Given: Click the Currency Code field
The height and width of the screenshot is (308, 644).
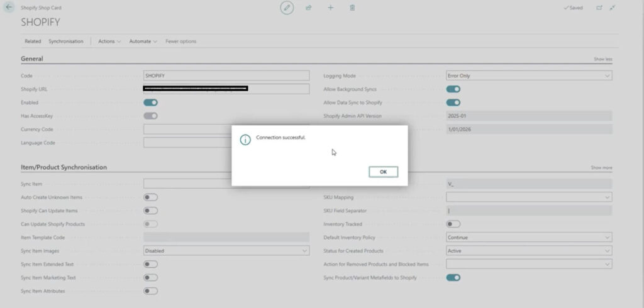Looking at the screenshot, I should pos(187,129).
